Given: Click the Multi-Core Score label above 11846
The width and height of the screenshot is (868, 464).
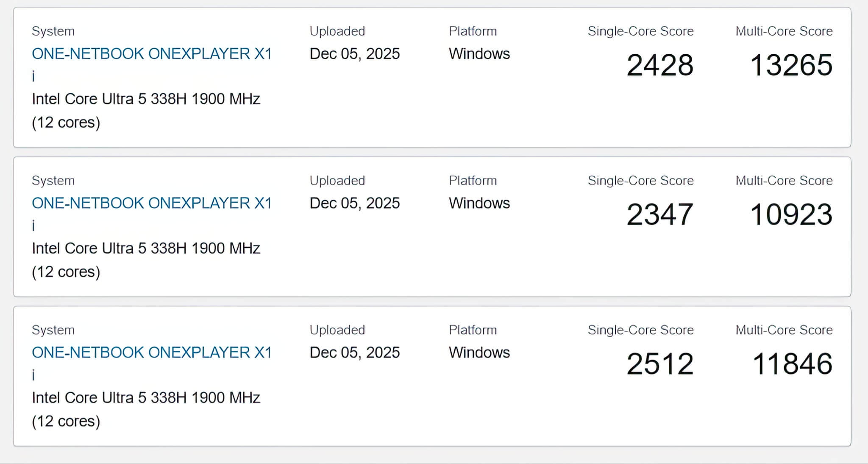Looking at the screenshot, I should (x=784, y=330).
